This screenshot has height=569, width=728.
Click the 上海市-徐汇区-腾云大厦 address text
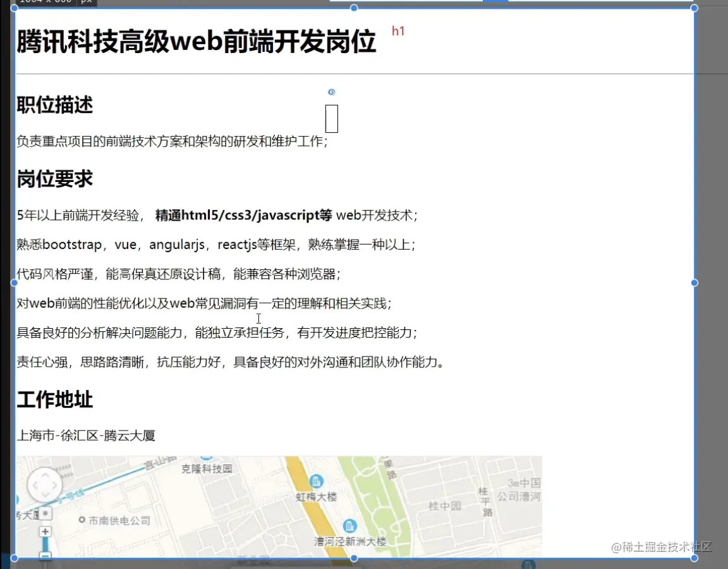(86, 435)
